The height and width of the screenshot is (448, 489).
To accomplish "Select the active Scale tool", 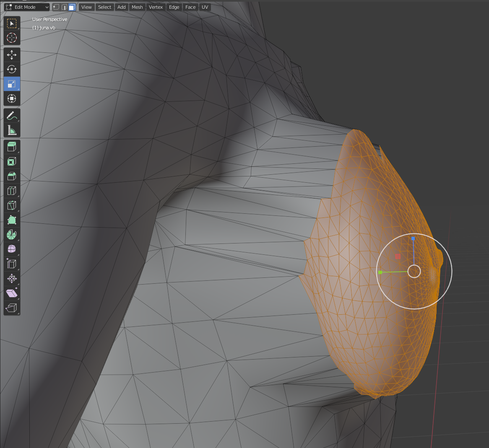I will [12, 84].
